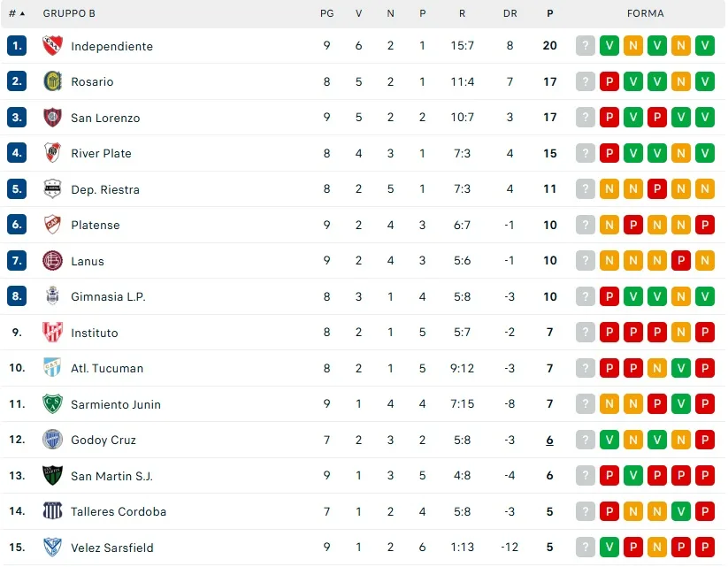Click Independiente's upcoming match question mark

[x=585, y=46]
